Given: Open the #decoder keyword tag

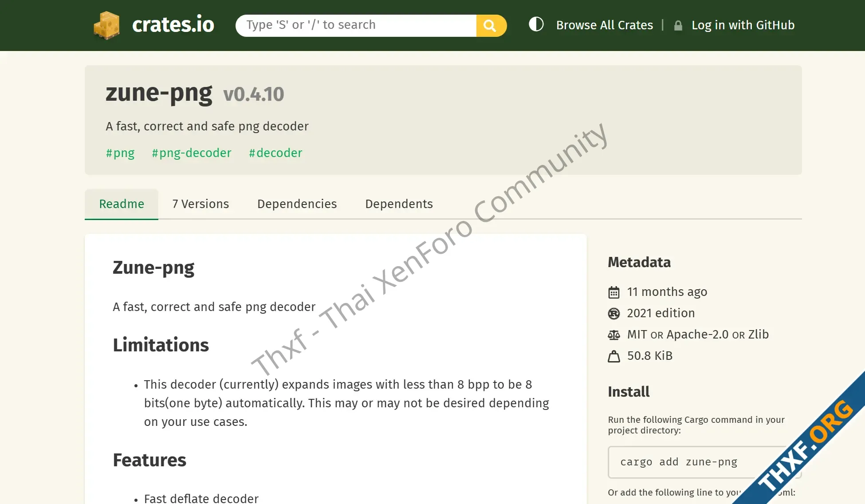Looking at the screenshot, I should pyautogui.click(x=275, y=153).
